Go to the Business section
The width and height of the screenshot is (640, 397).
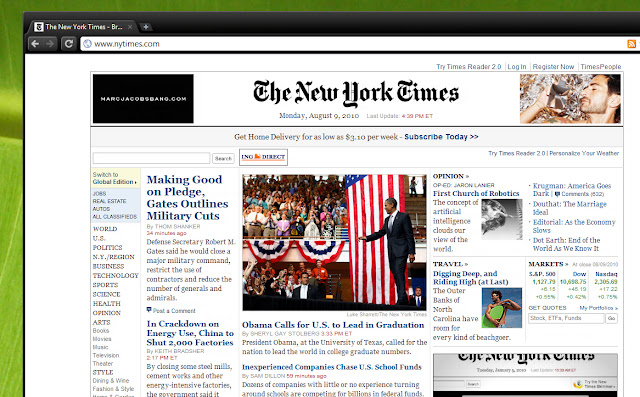click(108, 266)
